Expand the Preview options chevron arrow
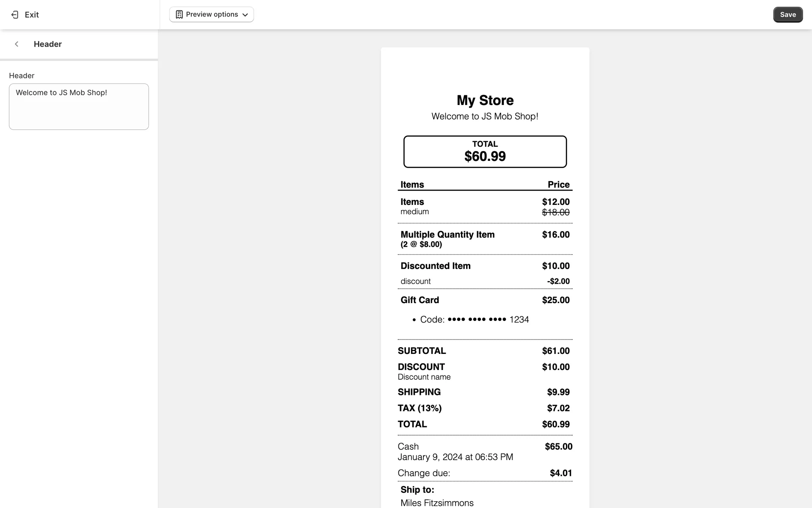Screen dimensions: 812x508 click(x=245, y=15)
